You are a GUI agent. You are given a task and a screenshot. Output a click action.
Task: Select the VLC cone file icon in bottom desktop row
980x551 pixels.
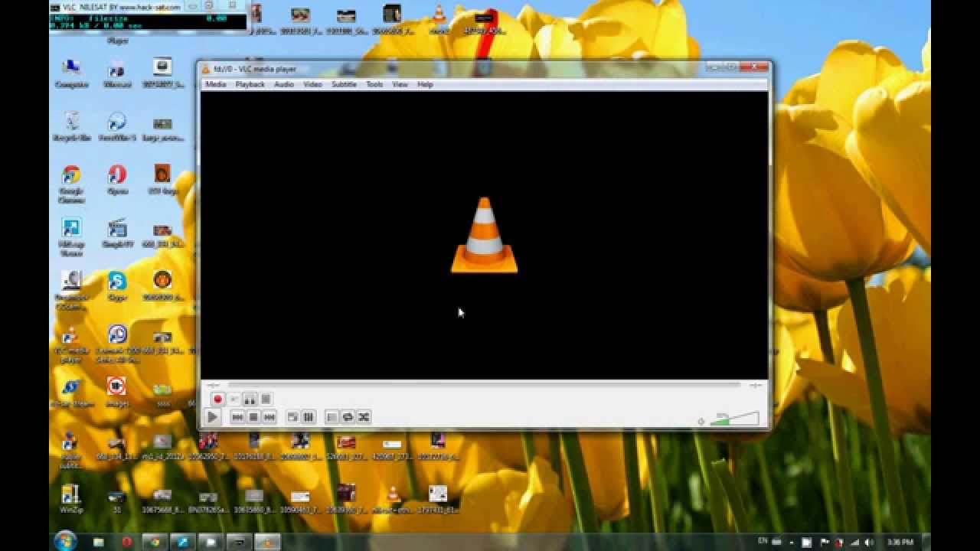[x=392, y=498]
